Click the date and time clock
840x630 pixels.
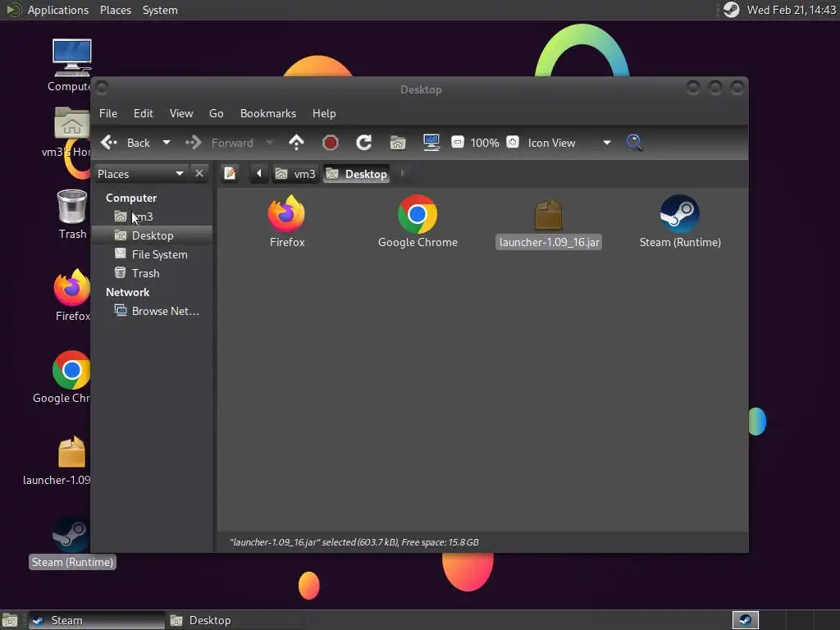pyautogui.click(x=792, y=10)
